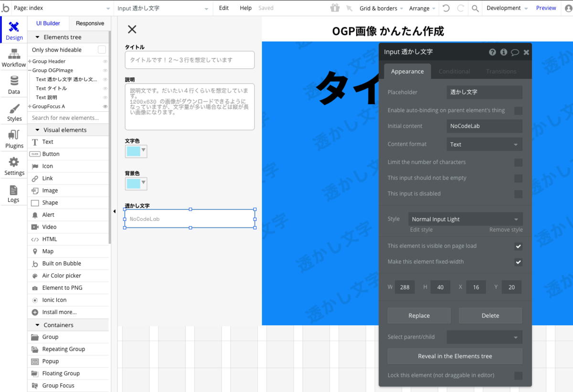573x392 pixels.
Task: Select the Repeating Group container
Action: (68, 349)
